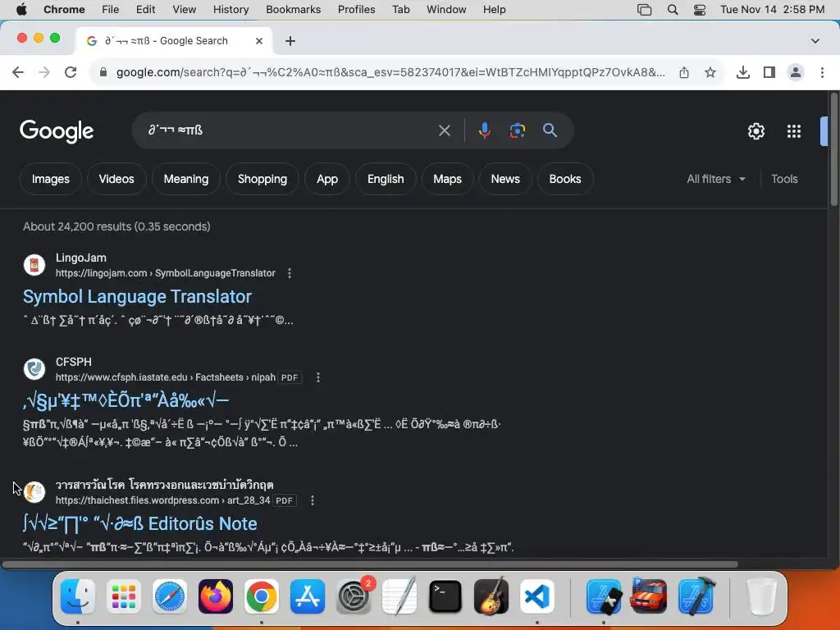Filter results by Images
Image resolution: width=840 pixels, height=630 pixels.
[50, 179]
